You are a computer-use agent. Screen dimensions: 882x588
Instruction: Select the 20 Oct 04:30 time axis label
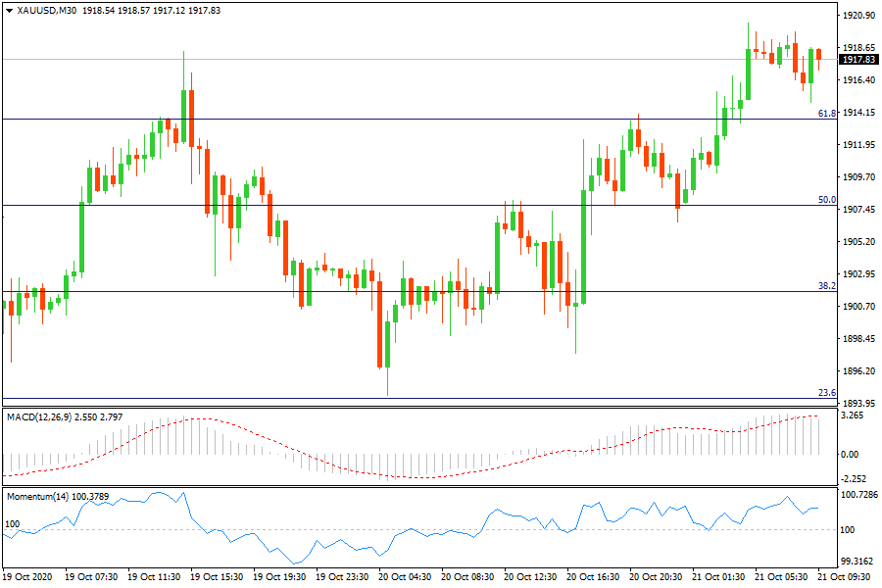click(x=405, y=577)
